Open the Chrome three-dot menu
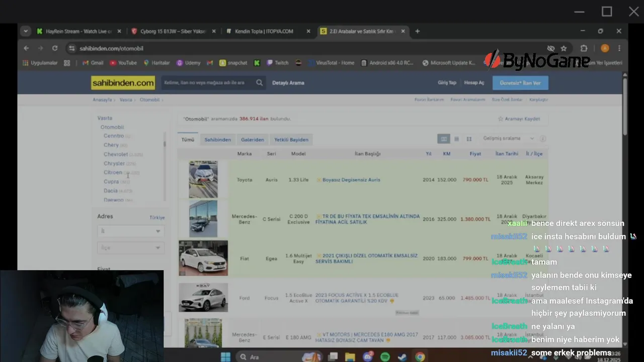The image size is (644, 362). click(619, 48)
